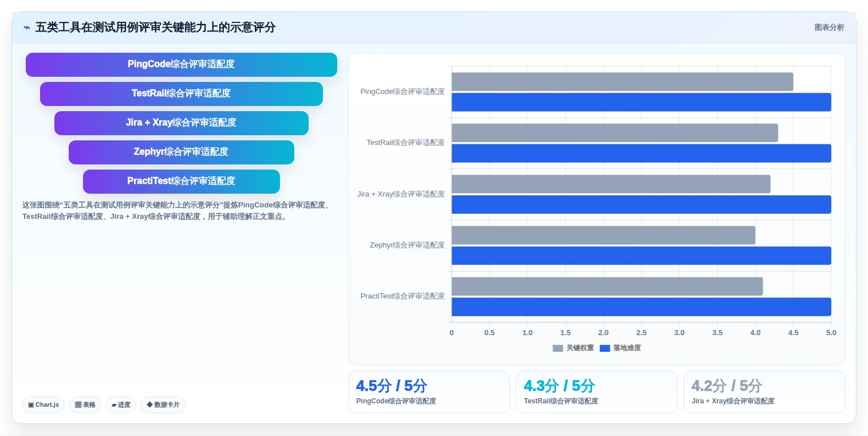Image resolution: width=868 pixels, height=436 pixels.
Task: Click the 4.5 x-axis tick label
Action: click(793, 333)
